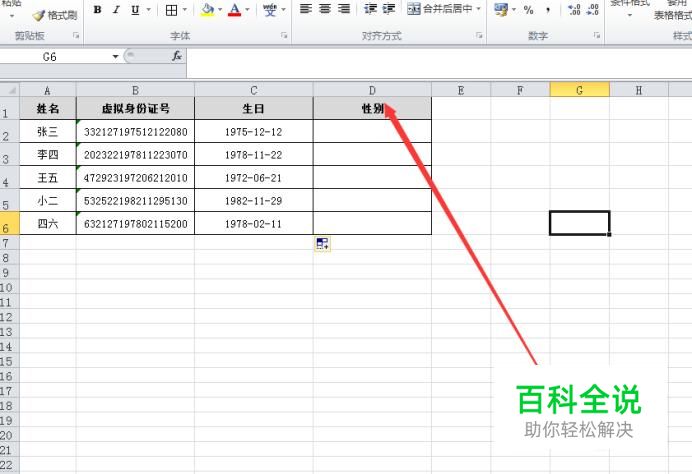The width and height of the screenshot is (692, 474).
Task: Select column B header
Action: [x=135, y=90]
